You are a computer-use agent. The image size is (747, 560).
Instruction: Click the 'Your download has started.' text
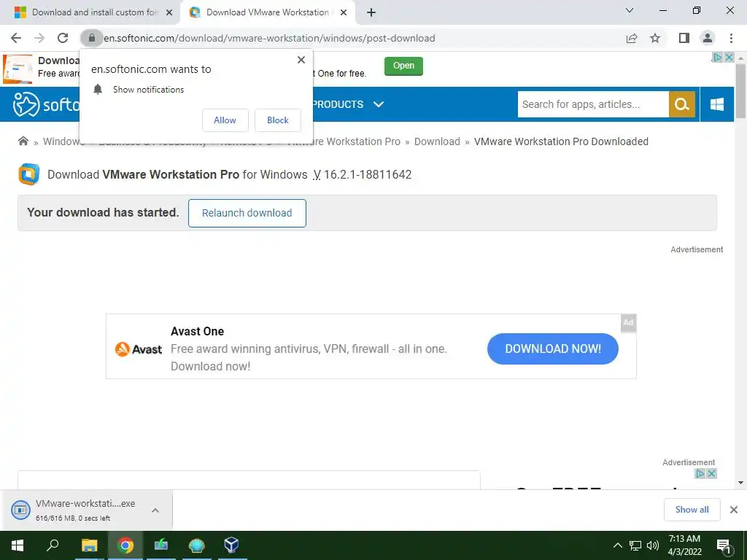(x=103, y=212)
